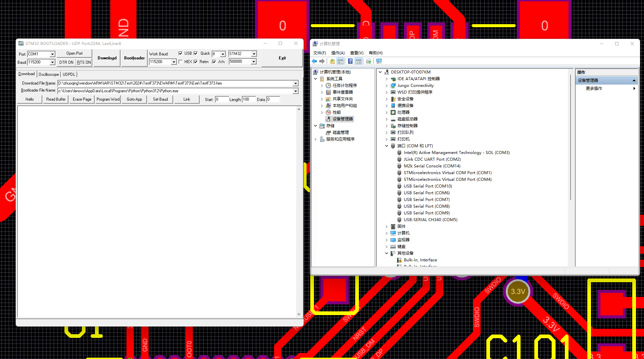Click the back navigation arrow in Computer Management toolbar
The image size is (644, 359).
[314, 61]
